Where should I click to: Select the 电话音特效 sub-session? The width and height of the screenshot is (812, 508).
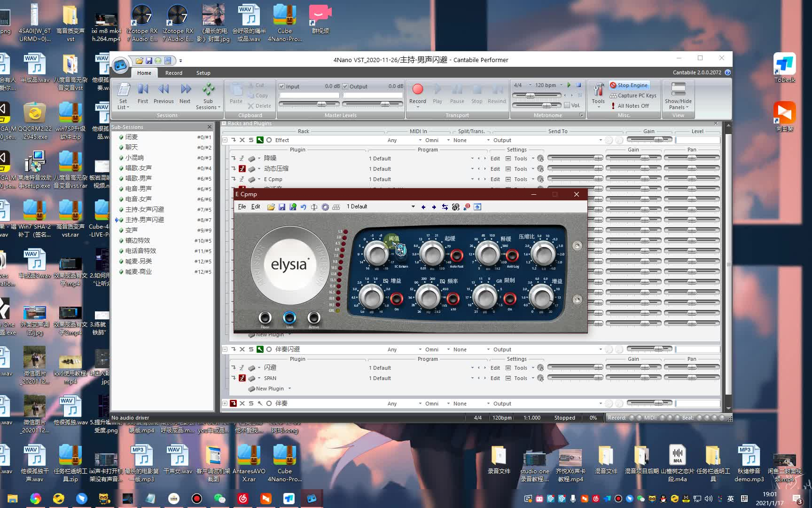point(141,251)
